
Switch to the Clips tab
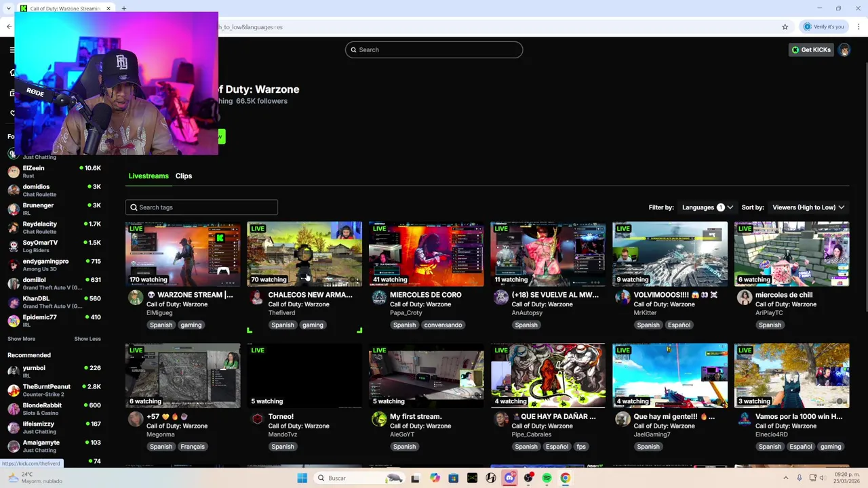pos(184,176)
